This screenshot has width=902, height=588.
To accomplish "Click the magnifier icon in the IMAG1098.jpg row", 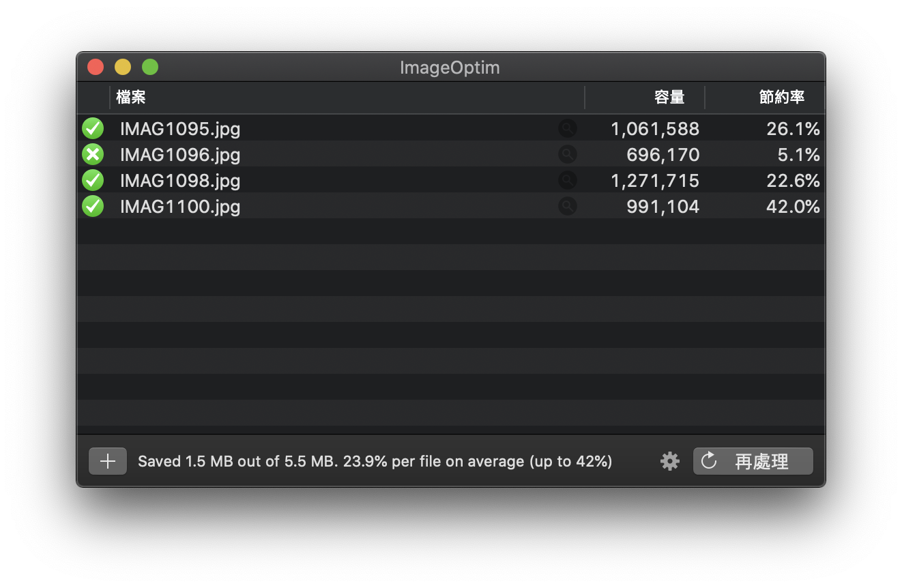I will pyautogui.click(x=567, y=180).
